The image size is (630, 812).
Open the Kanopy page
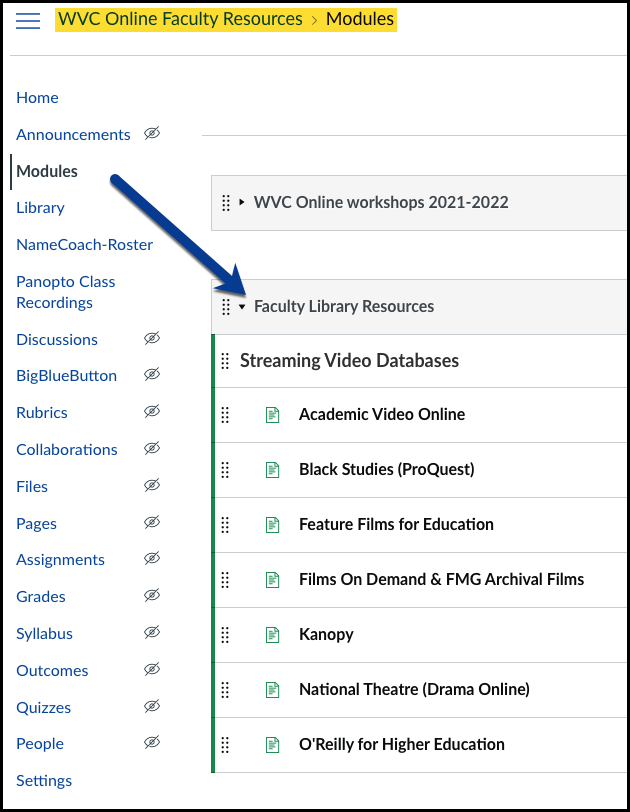(326, 634)
